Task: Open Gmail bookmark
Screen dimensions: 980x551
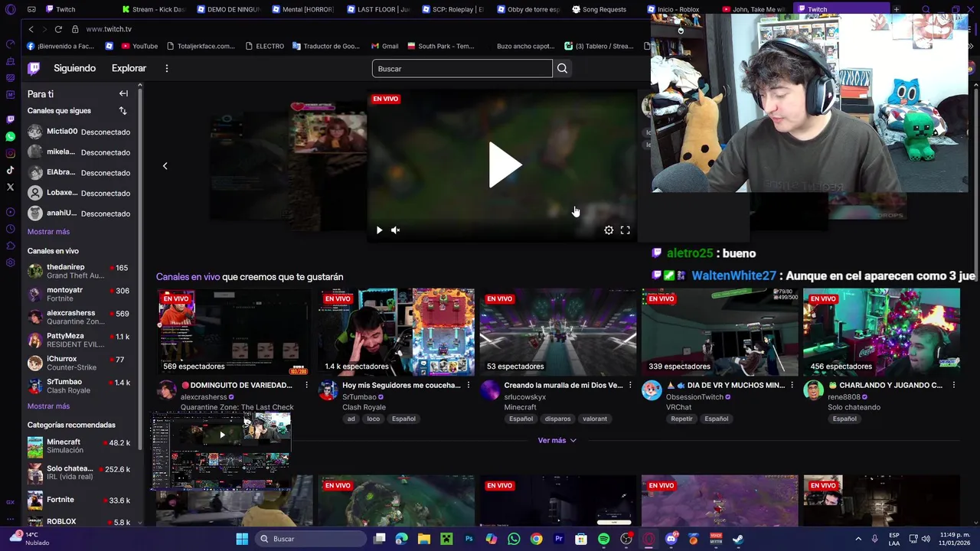Action: pos(384,46)
